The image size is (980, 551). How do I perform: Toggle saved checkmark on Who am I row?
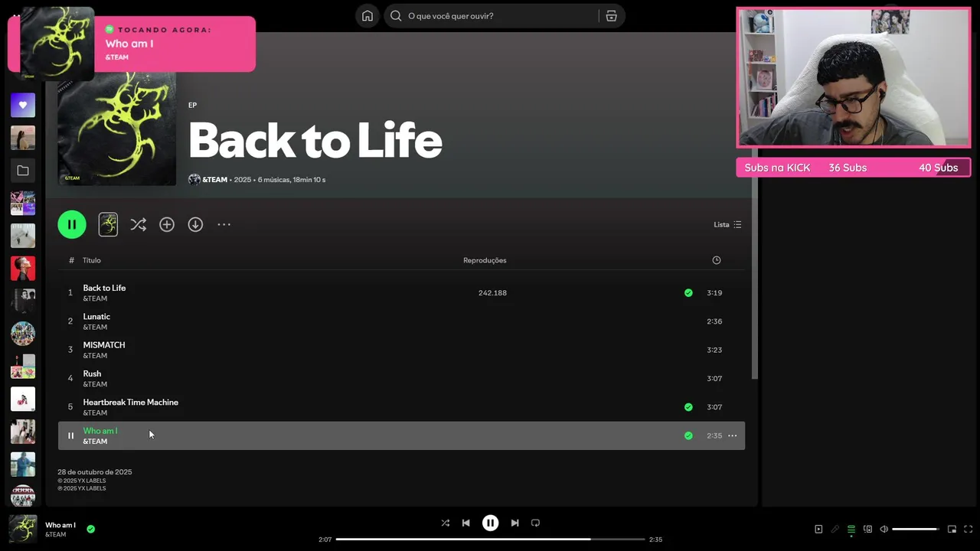coord(688,435)
